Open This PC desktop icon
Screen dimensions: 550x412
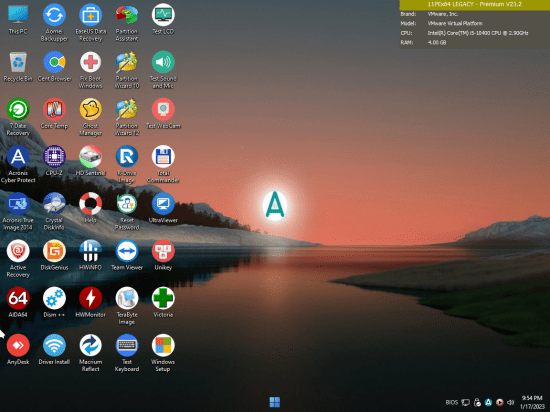coord(18,19)
